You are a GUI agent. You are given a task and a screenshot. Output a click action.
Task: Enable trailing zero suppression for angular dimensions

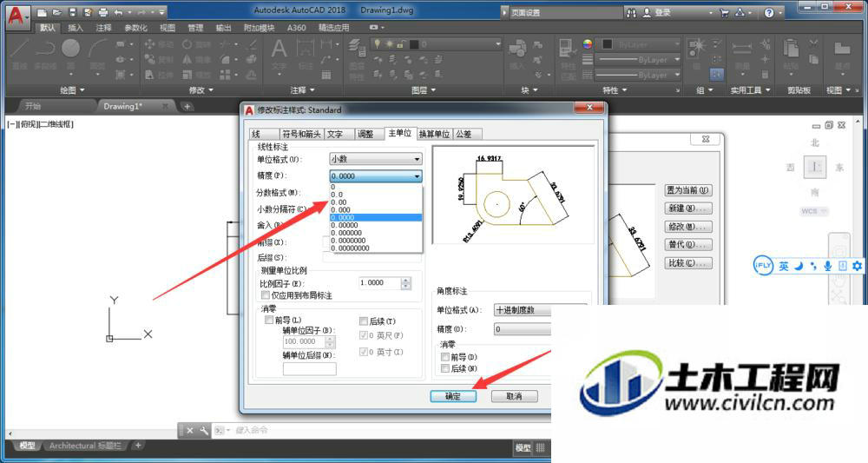(445, 368)
